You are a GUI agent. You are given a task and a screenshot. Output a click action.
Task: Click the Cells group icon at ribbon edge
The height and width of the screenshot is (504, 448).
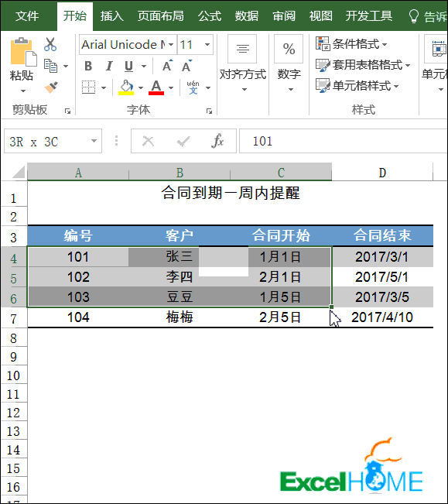point(439,49)
